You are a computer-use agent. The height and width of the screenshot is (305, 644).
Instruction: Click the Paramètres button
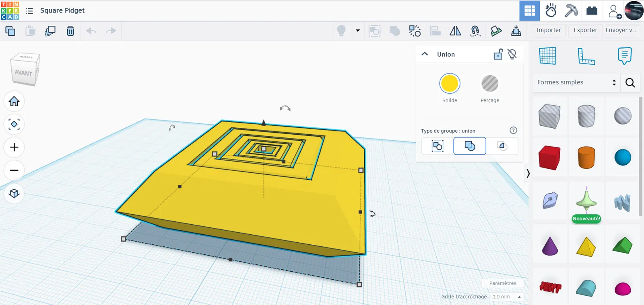(x=502, y=283)
